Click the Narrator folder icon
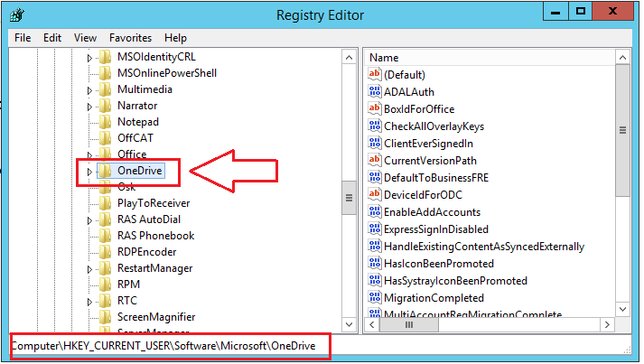 106,106
